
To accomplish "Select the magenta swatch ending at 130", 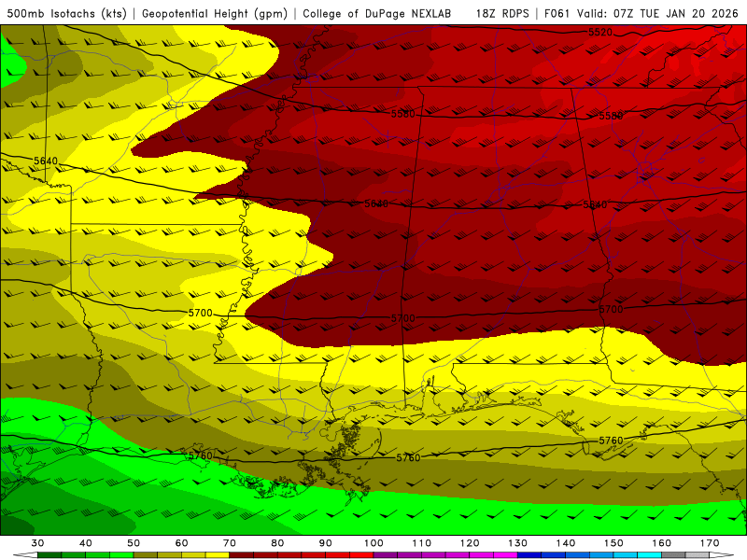I will (x=505, y=555).
